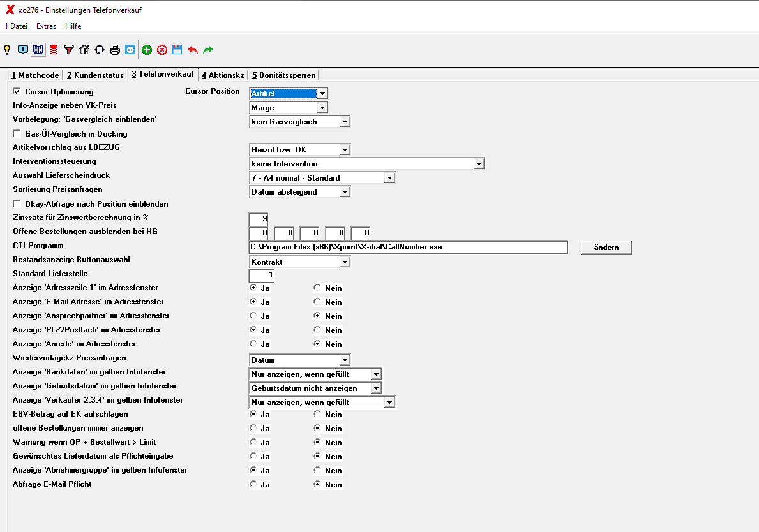Click the CTI-Programm path input field
The image size is (759, 532).
(408, 247)
